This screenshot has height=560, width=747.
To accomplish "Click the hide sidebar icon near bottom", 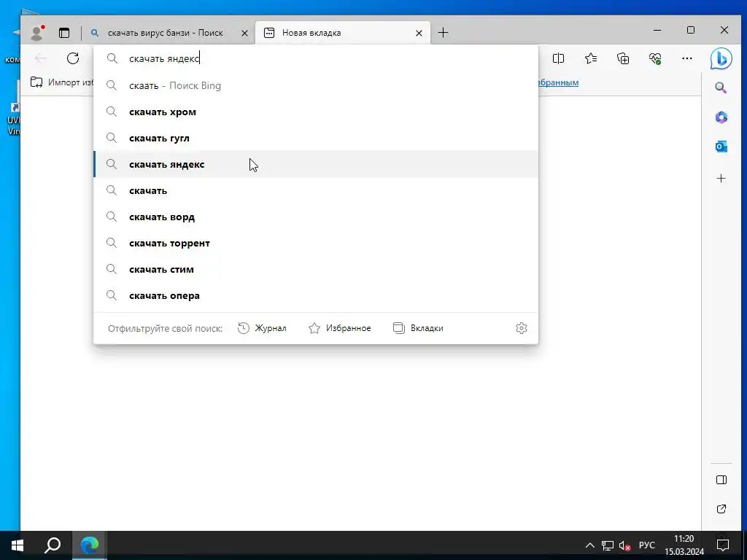I will tap(721, 480).
